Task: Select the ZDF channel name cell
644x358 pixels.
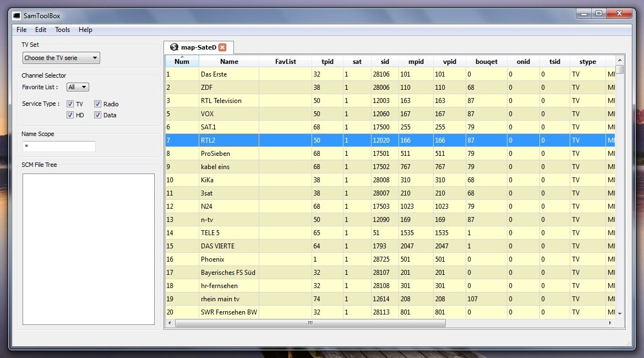Action: pos(229,88)
